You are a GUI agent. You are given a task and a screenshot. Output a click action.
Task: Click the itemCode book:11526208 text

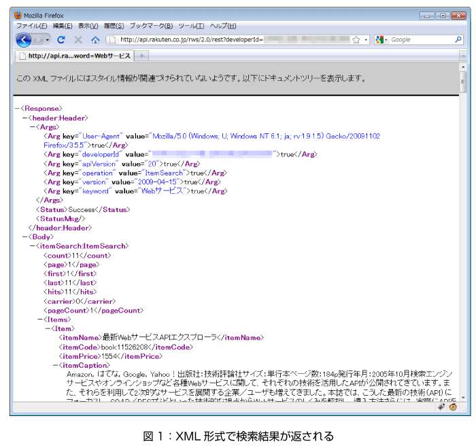[124, 347]
